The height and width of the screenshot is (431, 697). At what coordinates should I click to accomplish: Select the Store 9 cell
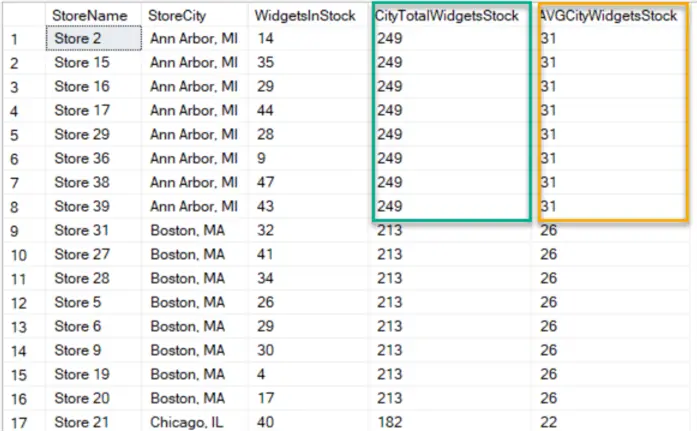pyautogui.click(x=93, y=350)
